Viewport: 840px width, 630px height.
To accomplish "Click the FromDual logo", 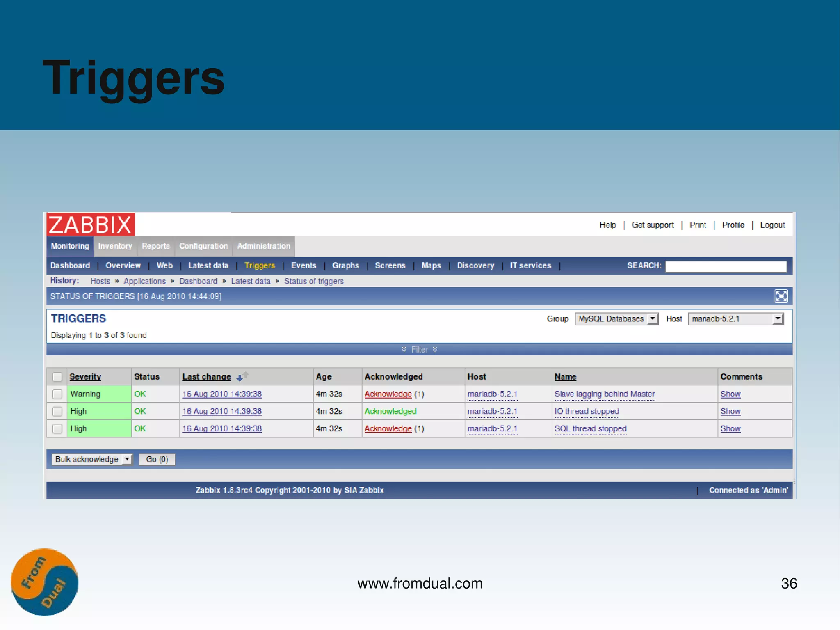I will (44, 582).
